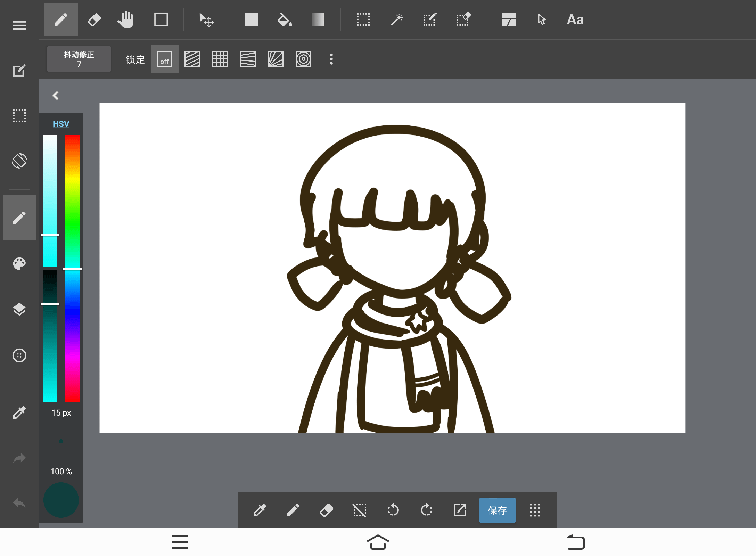
Task: Enable horizontal perspective lines snap guide
Action: [248, 59]
